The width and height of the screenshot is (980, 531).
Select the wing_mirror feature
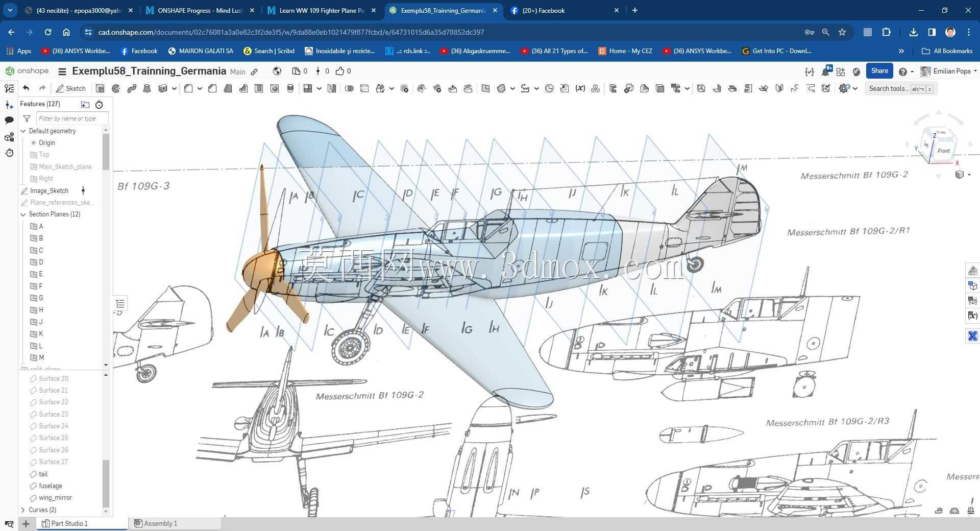tap(55, 498)
